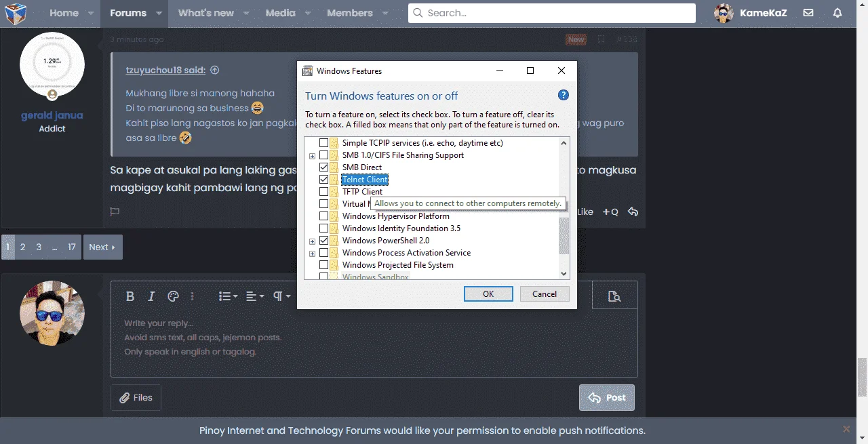This screenshot has width=868, height=444.
Task: Click the forum logo icon
Action: click(x=15, y=13)
